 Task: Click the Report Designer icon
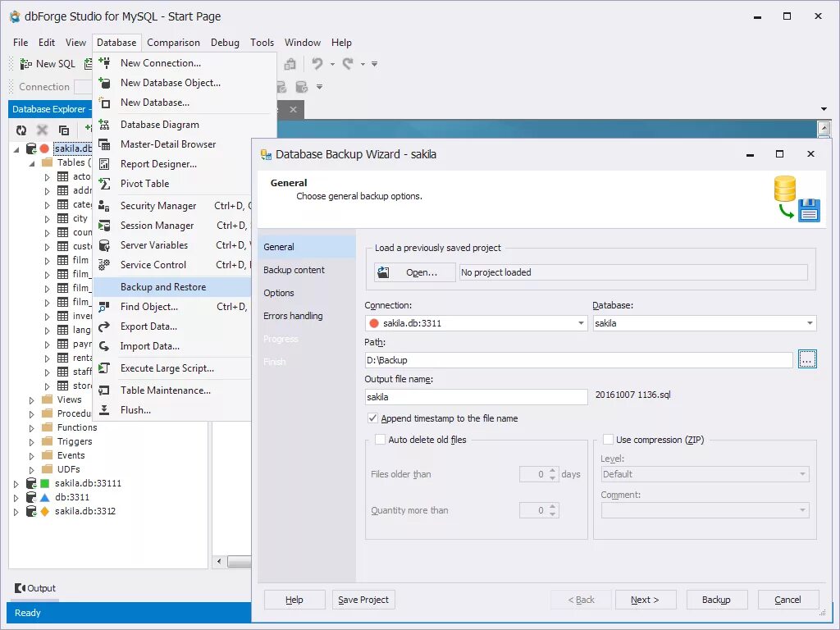pos(104,164)
